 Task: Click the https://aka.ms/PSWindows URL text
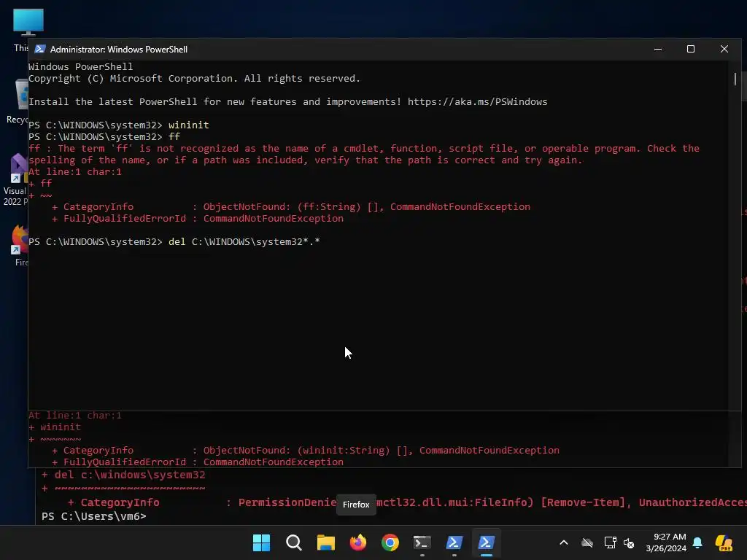[x=477, y=102]
